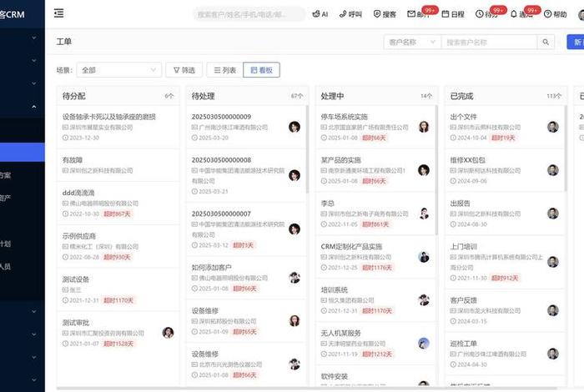This screenshot has width=584, height=392.
Task: Open the 有故障 work order card
Action: [x=118, y=165]
